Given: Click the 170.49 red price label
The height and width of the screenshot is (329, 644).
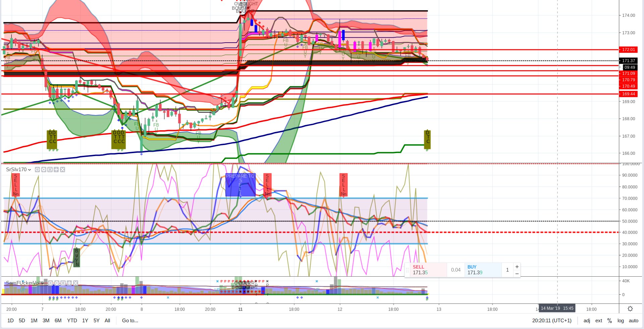Looking at the screenshot, I should point(629,86).
